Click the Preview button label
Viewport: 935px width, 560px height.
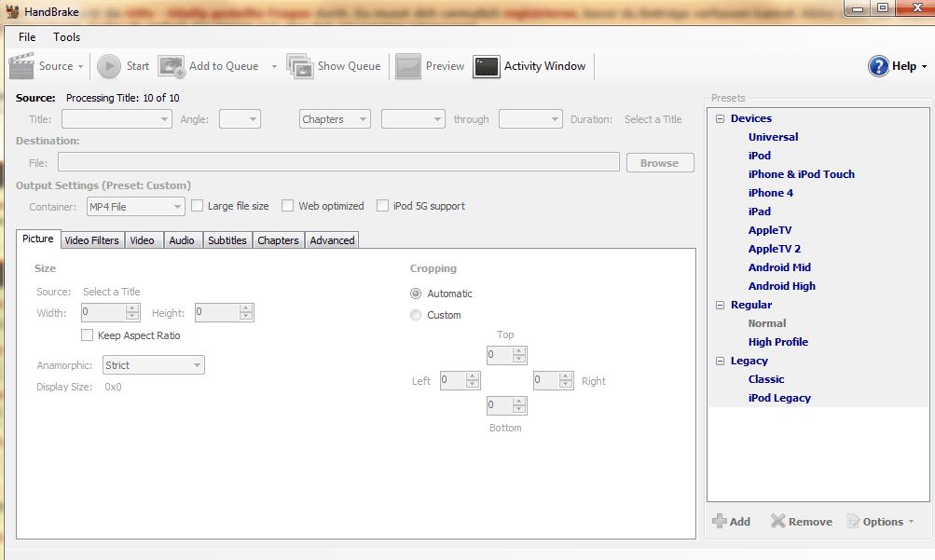coord(445,66)
